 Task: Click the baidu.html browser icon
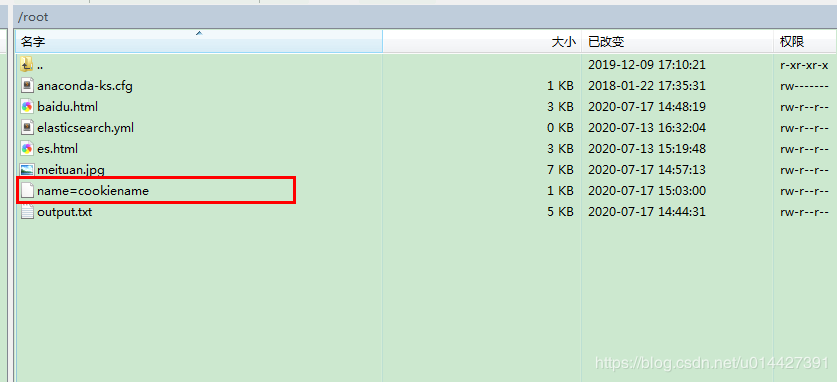27,106
